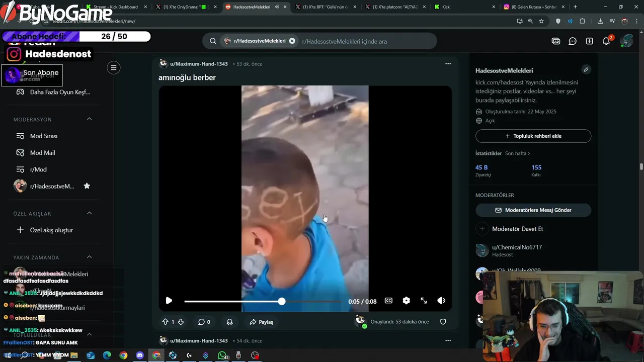
Task: Collapse the left sidebar hamburger button
Action: point(114,68)
